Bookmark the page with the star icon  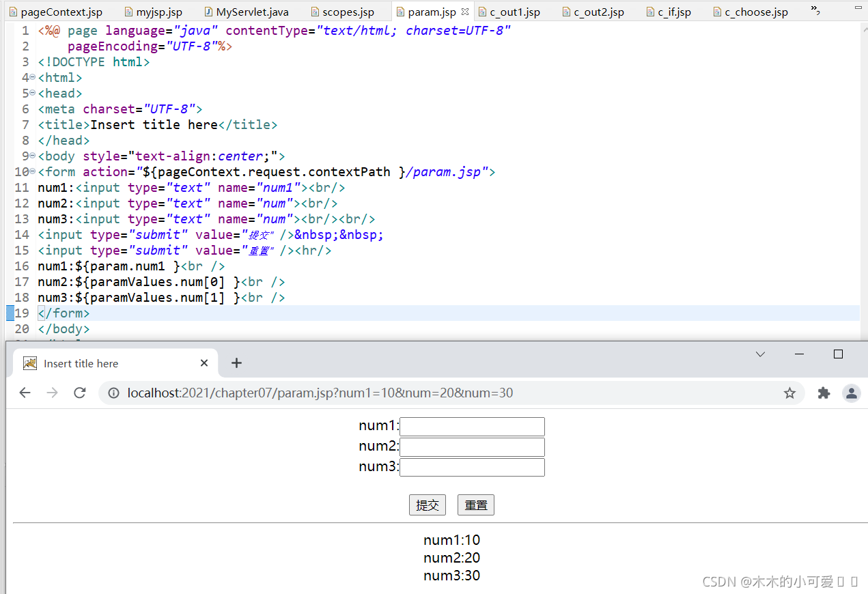point(790,393)
